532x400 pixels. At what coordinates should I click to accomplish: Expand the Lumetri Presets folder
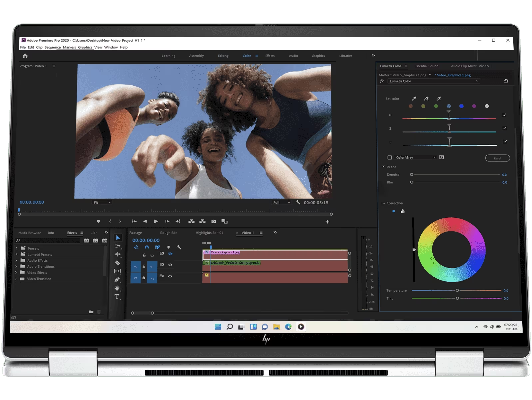point(16,254)
